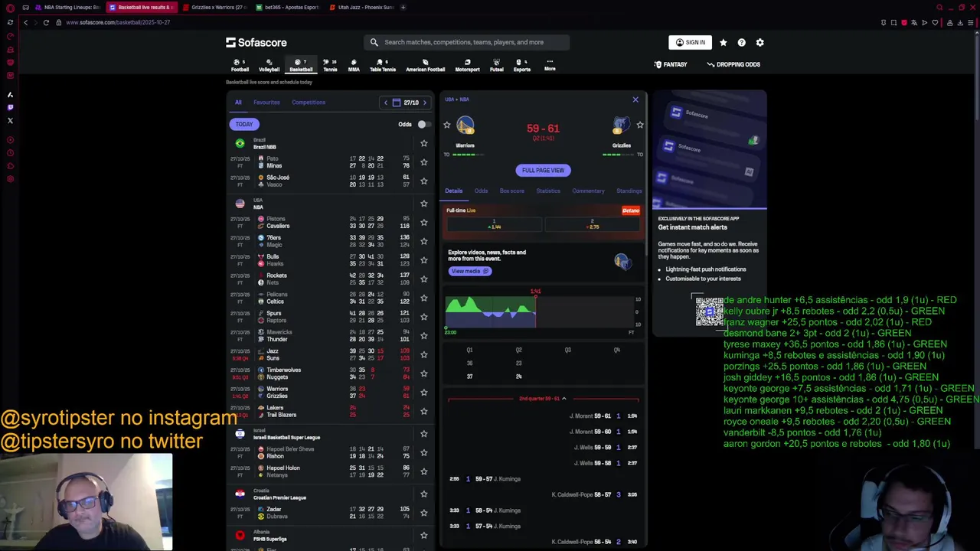This screenshot has width=980, height=551.
Task: Go back with browser back arrow
Action: click(25, 22)
